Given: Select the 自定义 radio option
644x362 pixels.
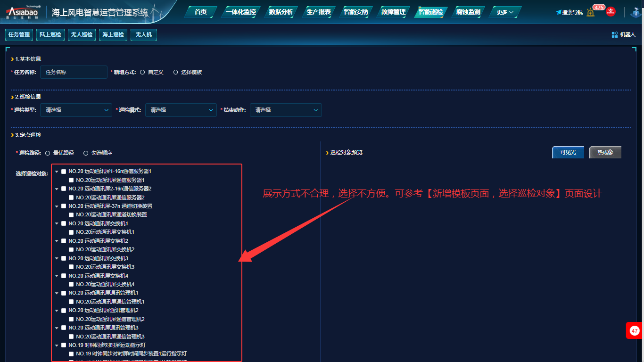Looking at the screenshot, I should [142, 72].
